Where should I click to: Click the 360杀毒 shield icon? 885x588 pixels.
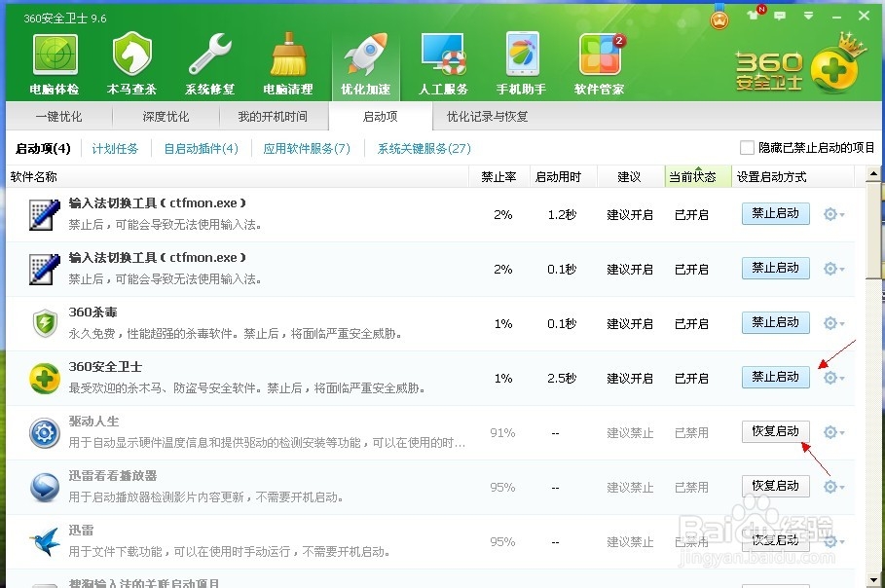[x=45, y=323]
